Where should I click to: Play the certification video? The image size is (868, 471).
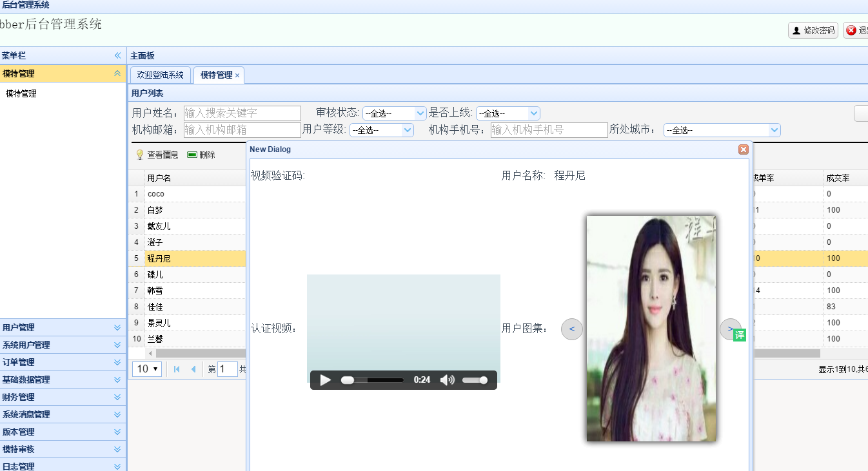(325, 380)
